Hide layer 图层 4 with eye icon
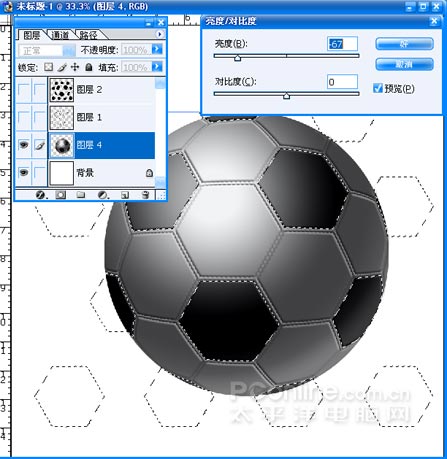Screen dimensions: 447x459 [24, 145]
